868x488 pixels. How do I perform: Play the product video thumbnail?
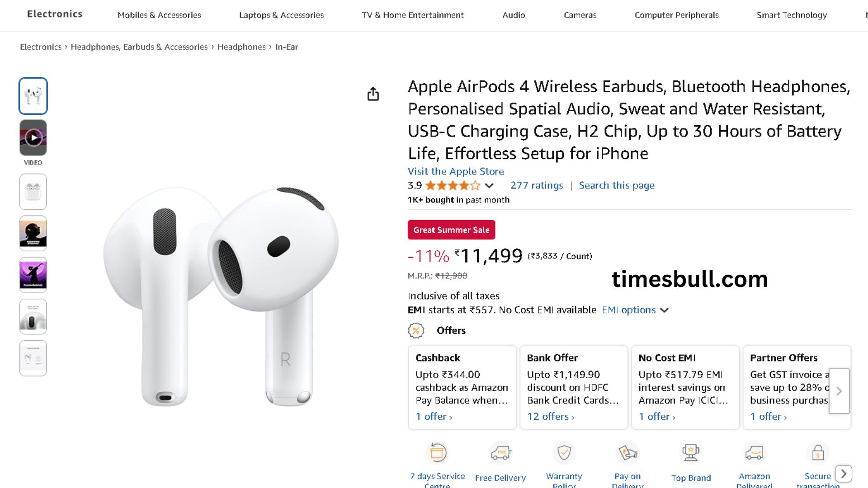point(33,138)
